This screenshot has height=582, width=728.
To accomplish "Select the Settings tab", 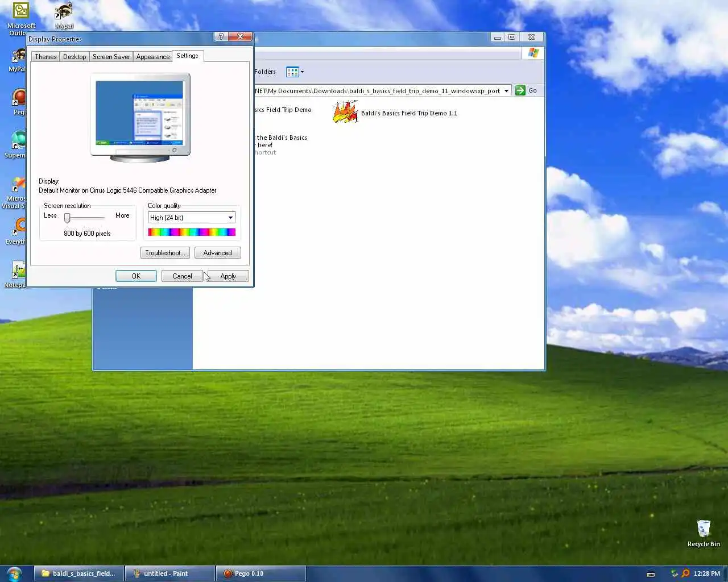I will 187,56.
